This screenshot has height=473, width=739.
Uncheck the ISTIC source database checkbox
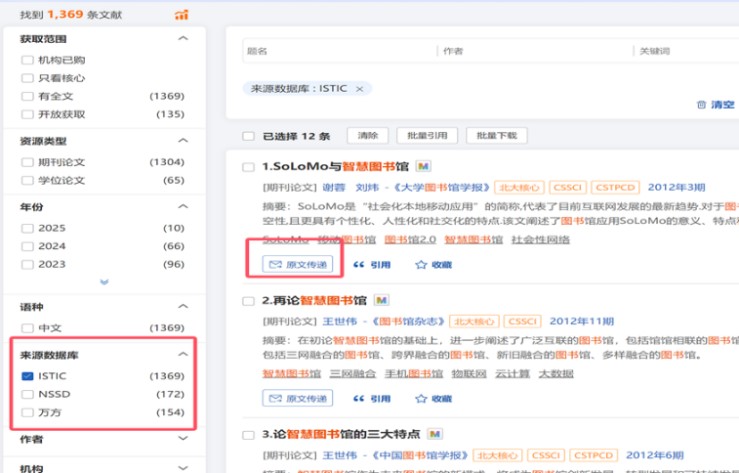pos(27,376)
